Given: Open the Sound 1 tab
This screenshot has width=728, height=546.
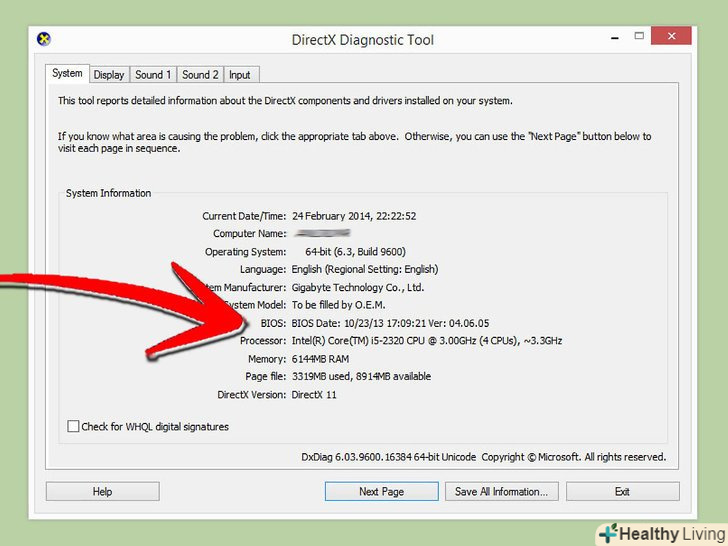Looking at the screenshot, I should (x=153, y=75).
